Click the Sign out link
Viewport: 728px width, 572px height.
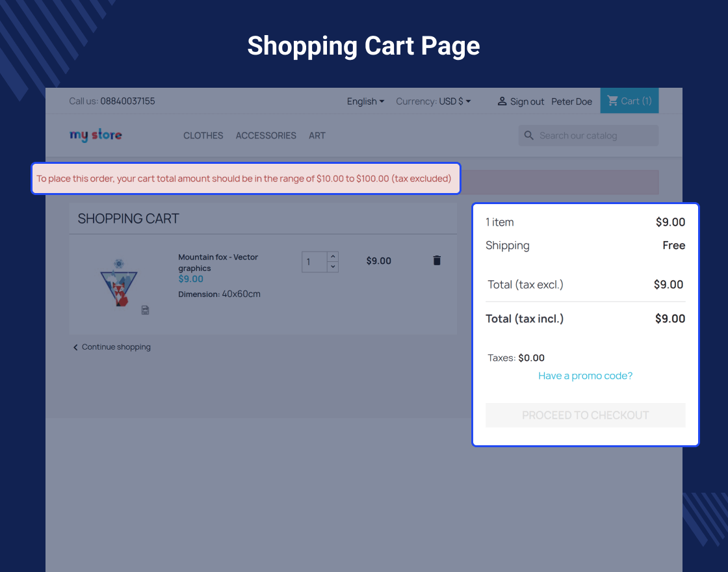pos(527,101)
